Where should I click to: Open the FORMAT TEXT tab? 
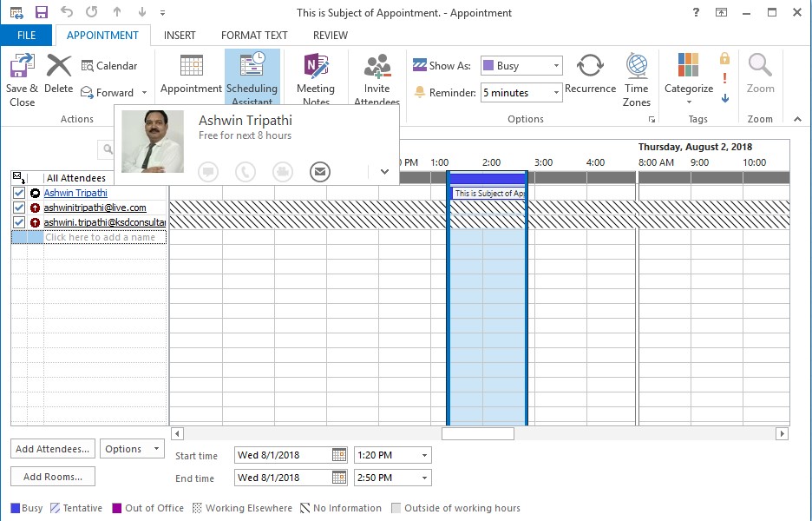click(254, 36)
